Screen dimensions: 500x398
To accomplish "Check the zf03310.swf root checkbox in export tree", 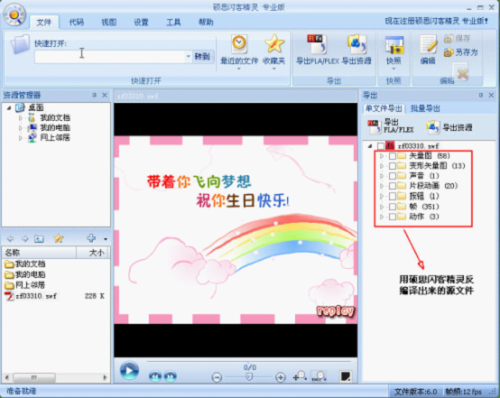I will click(x=380, y=146).
